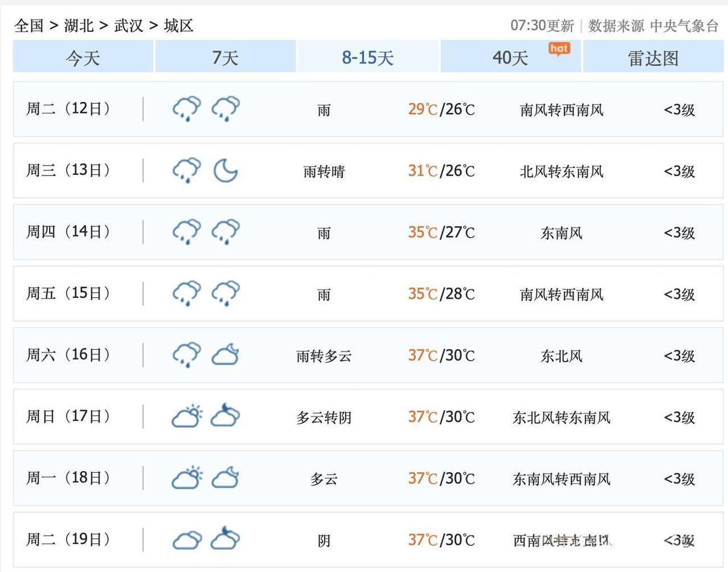The width and height of the screenshot is (728, 572).
Task: Select the 8-15天 forecast tab
Action: pos(368,58)
